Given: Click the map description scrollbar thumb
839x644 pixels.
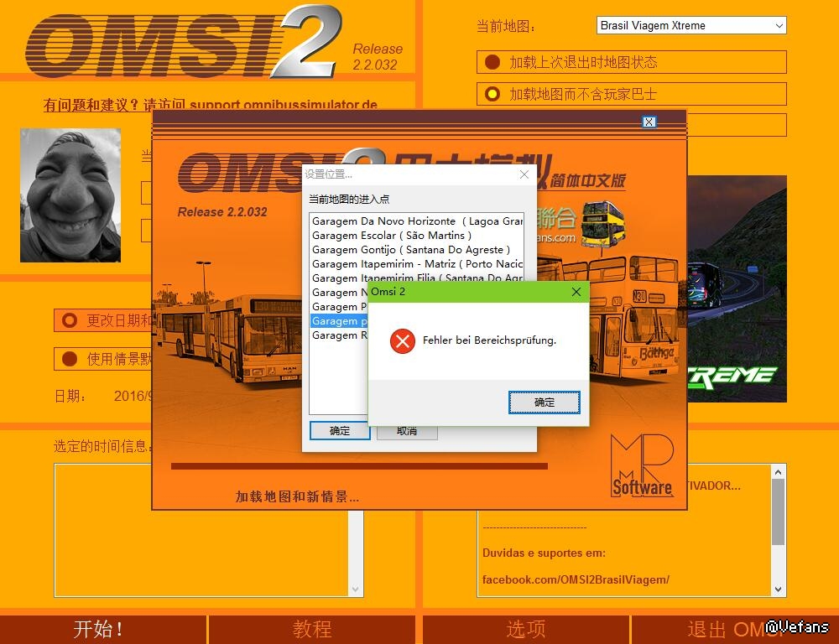Looking at the screenshot, I should [778, 512].
